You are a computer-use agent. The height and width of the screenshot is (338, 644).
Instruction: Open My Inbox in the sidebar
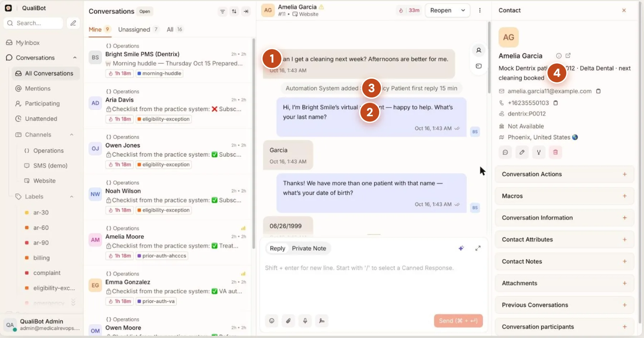click(28, 43)
